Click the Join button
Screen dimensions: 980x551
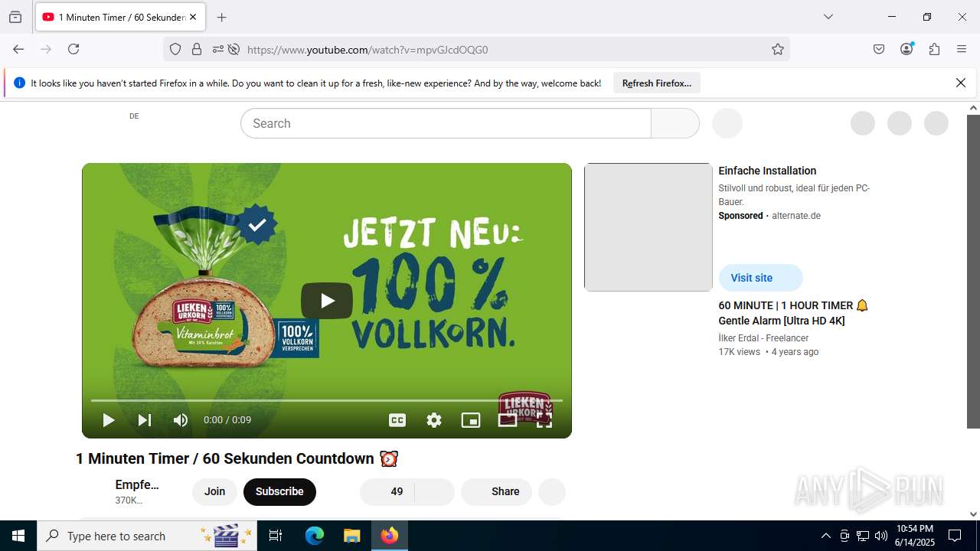[214, 492]
